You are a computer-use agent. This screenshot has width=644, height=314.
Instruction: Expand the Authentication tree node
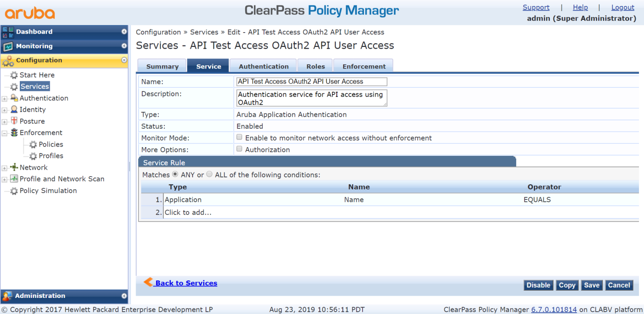5,98
